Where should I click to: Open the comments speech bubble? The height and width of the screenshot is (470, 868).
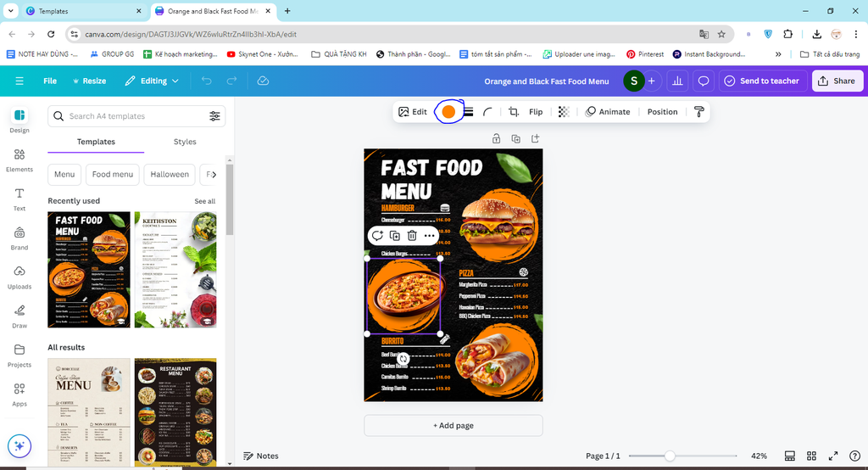(703, 81)
